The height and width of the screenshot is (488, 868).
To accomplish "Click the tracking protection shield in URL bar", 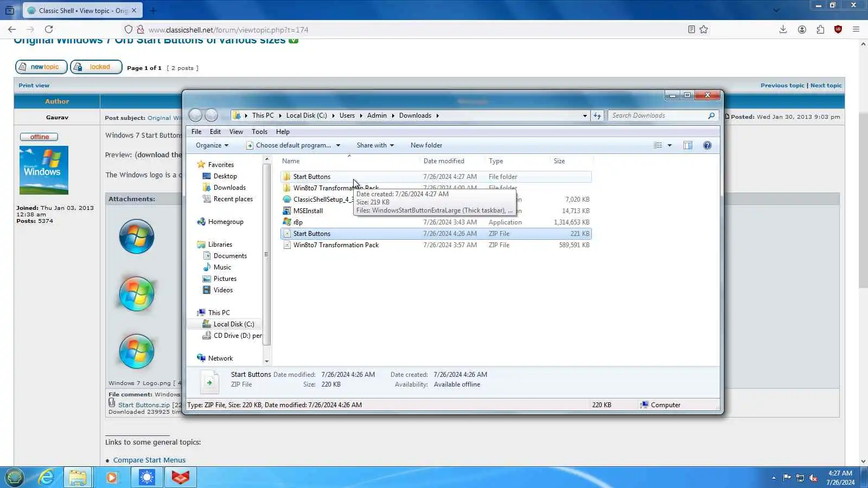I will pos(128,29).
